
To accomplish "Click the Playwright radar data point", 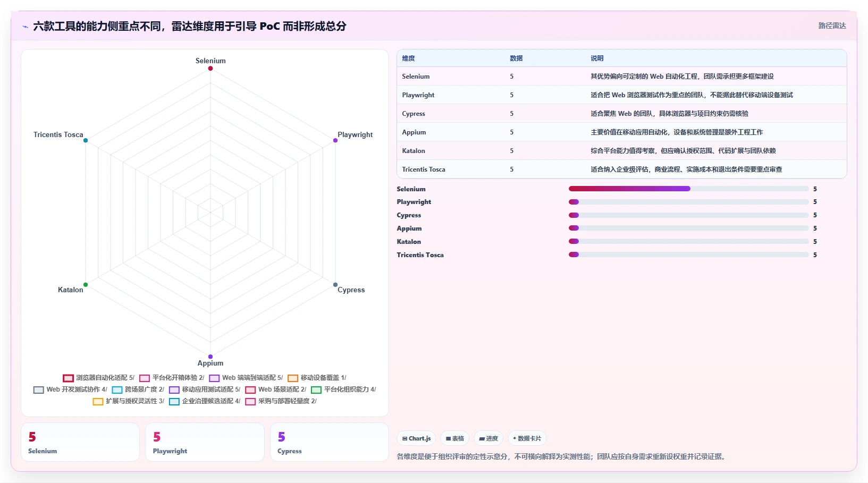I will coord(335,140).
